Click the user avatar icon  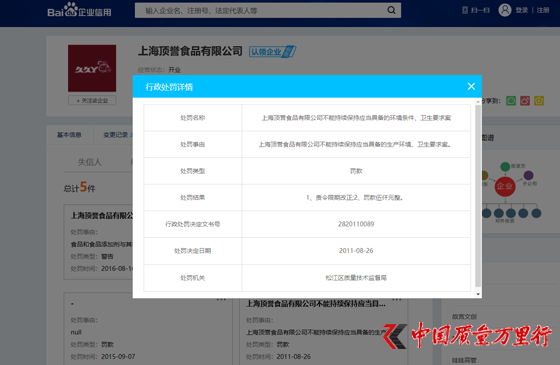[x=505, y=10]
